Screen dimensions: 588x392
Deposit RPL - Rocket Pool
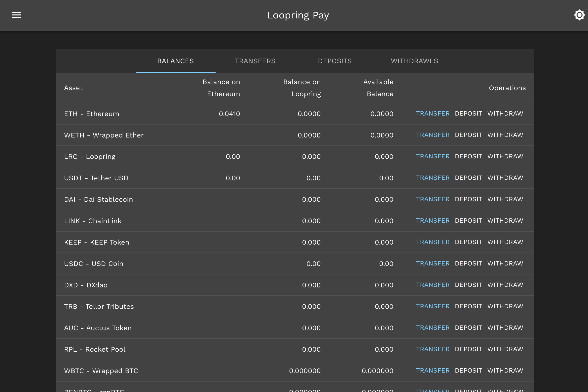(x=468, y=349)
